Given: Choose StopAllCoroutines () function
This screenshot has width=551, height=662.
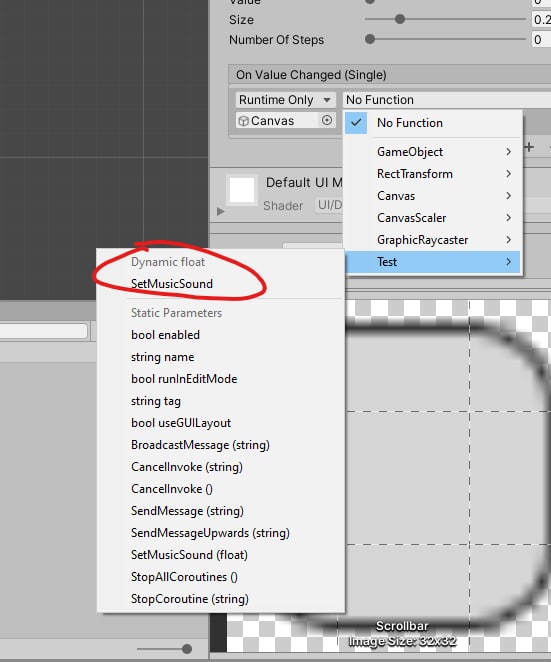Looking at the screenshot, I should (220, 577).
